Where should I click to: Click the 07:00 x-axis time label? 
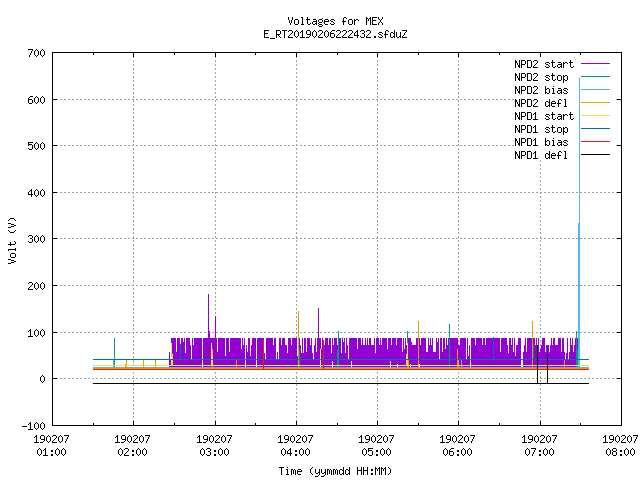[x=540, y=452]
